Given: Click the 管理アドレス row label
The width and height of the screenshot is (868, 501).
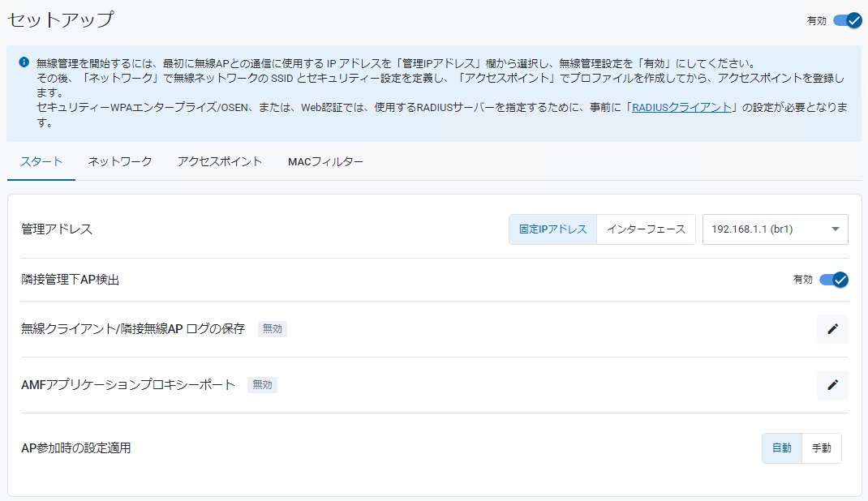Looking at the screenshot, I should [x=57, y=229].
